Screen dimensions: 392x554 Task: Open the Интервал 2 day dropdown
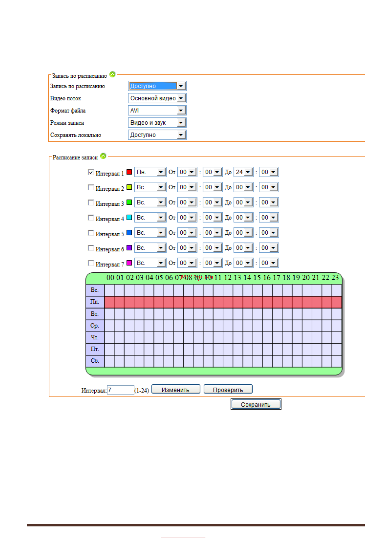point(150,187)
